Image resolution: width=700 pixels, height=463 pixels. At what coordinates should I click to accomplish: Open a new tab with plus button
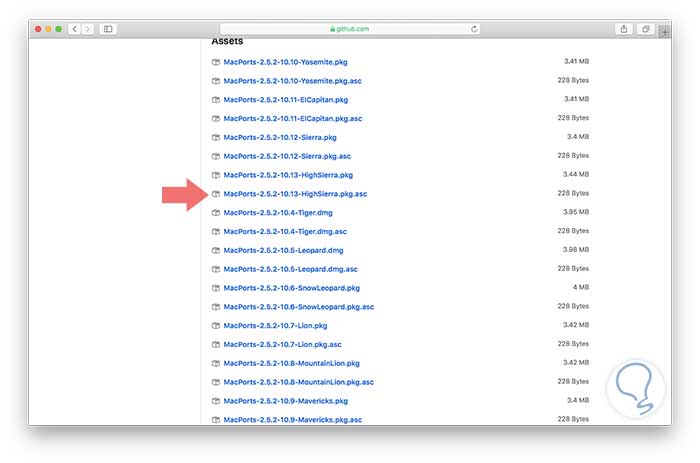click(665, 32)
